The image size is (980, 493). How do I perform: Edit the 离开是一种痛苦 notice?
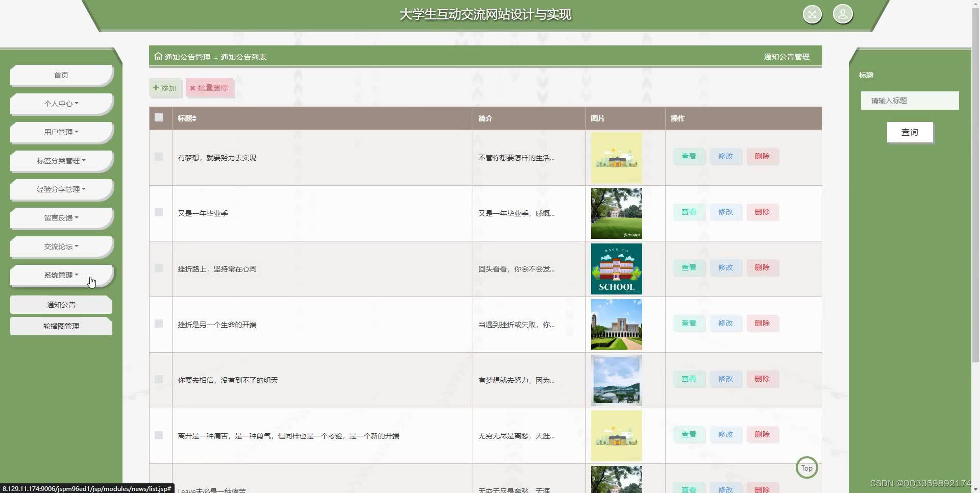tap(725, 434)
